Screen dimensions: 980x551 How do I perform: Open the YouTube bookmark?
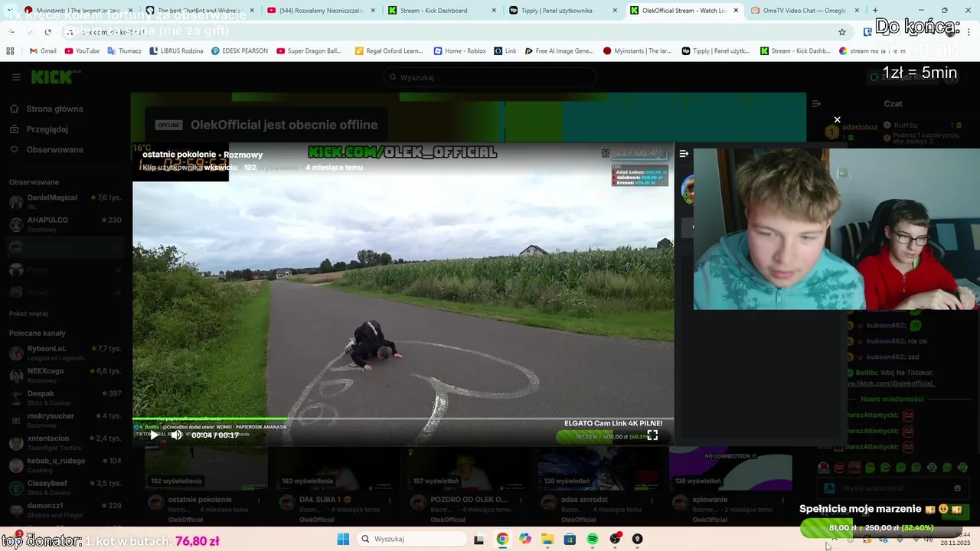[x=82, y=51]
